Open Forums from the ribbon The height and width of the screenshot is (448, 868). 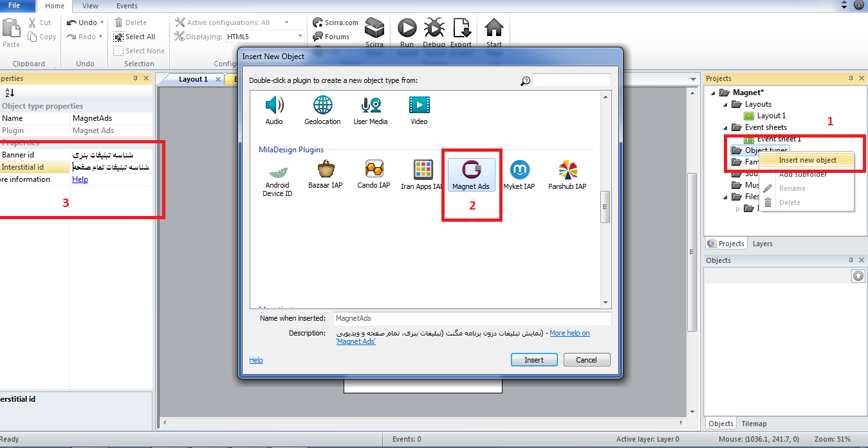(x=331, y=37)
